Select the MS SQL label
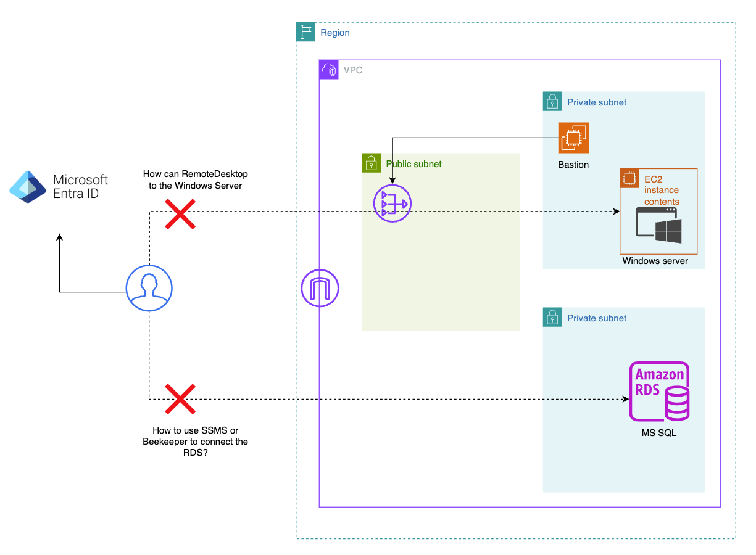 [659, 432]
